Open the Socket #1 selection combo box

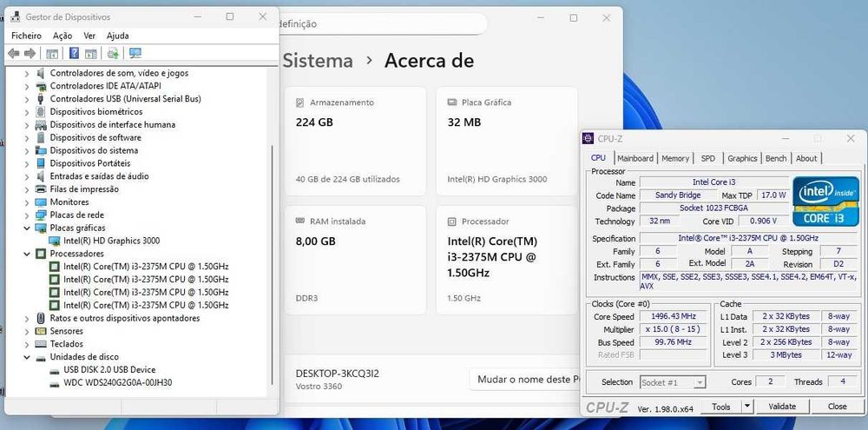pos(673,382)
